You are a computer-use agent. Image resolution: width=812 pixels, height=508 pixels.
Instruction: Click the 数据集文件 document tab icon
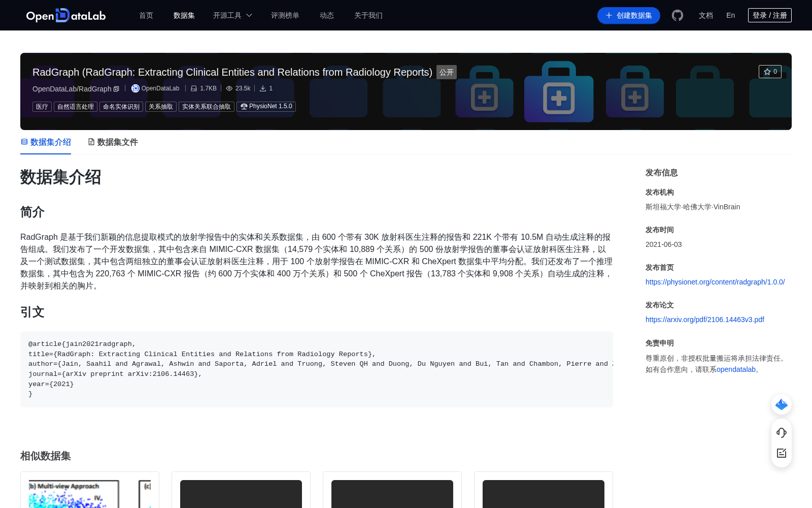point(91,142)
